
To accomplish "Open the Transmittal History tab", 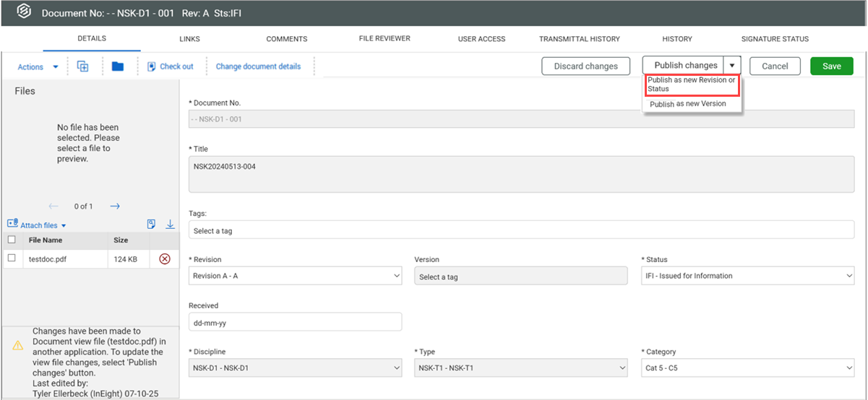I will (580, 39).
